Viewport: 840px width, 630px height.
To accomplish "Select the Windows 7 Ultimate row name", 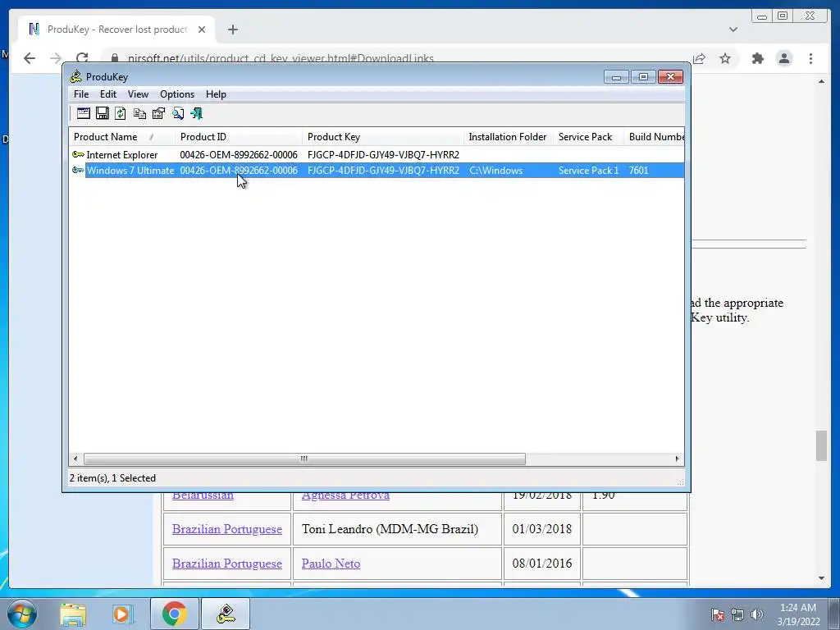I will 130,171.
